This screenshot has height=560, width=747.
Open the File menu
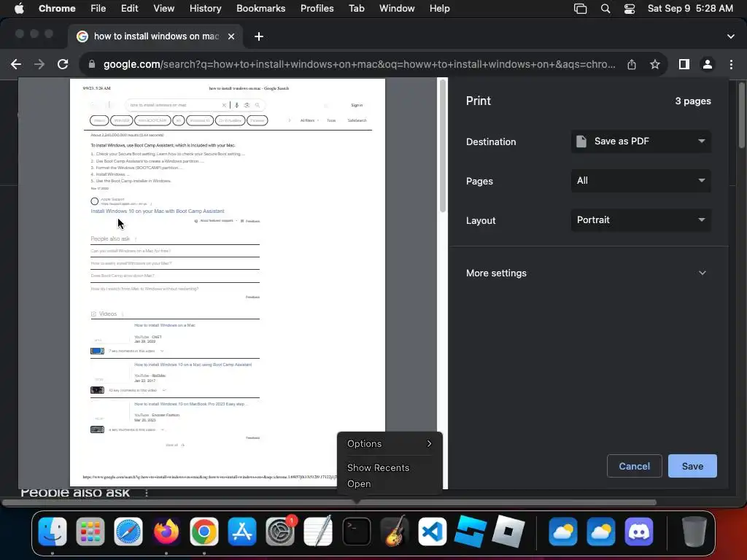[98, 9]
